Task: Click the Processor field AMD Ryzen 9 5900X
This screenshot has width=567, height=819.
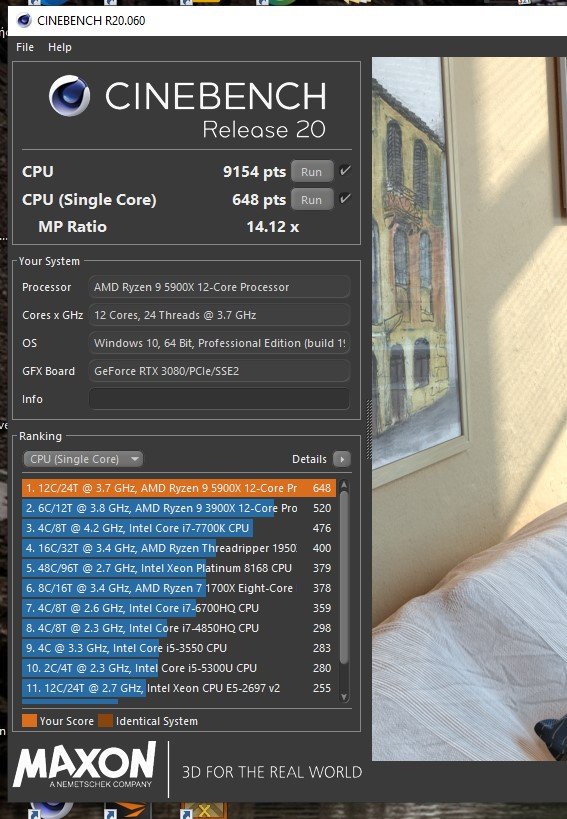Action: coord(219,287)
